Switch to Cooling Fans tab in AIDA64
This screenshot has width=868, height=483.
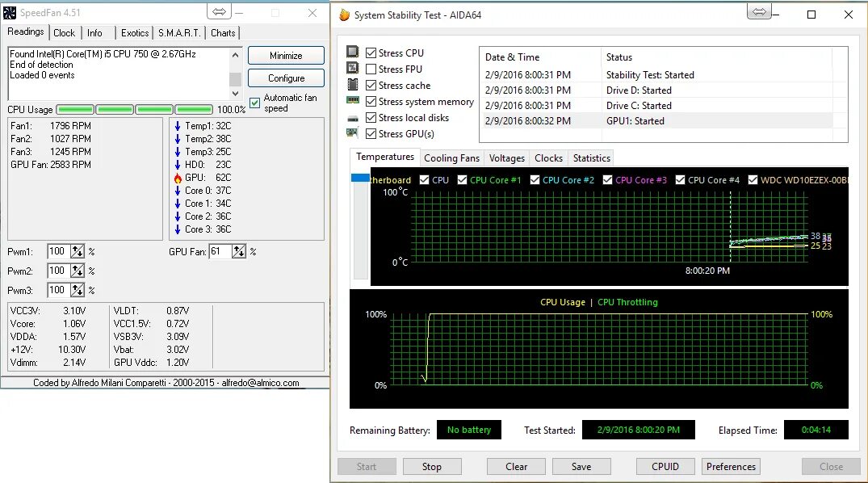(x=451, y=158)
